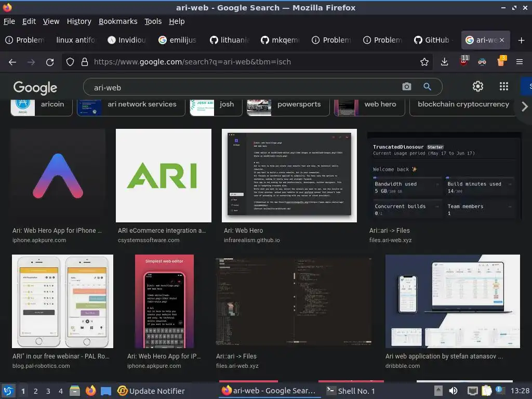The width and height of the screenshot is (532, 399).
Task: Open Simplest web editor image result
Action: pyautogui.click(x=164, y=301)
